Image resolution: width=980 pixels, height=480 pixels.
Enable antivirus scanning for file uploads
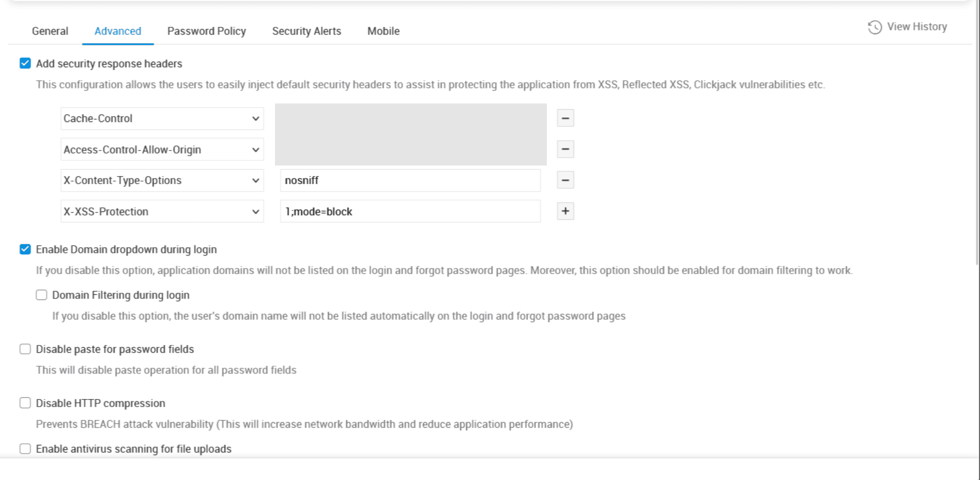25,448
